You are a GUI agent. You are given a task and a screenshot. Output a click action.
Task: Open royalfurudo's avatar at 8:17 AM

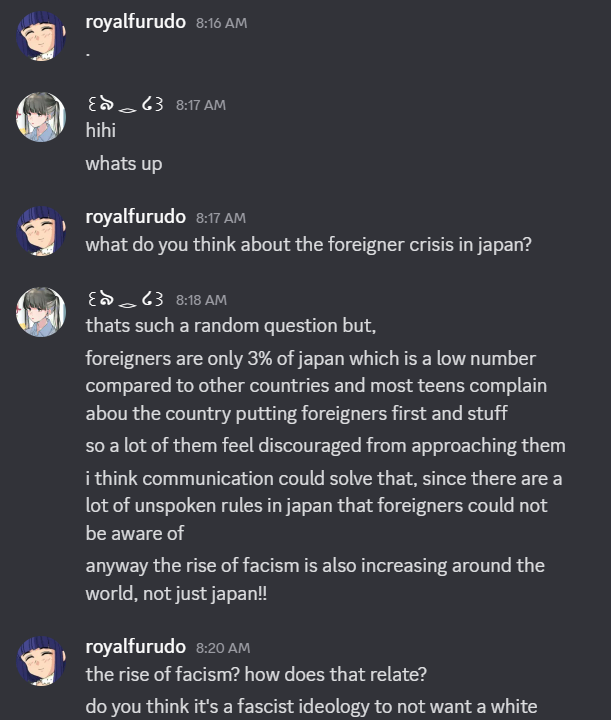pyautogui.click(x=41, y=231)
